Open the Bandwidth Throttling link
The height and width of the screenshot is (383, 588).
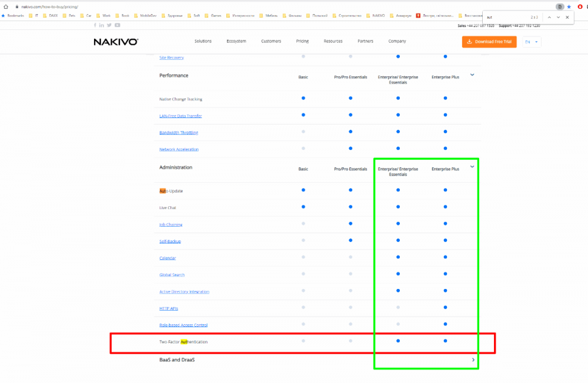point(179,133)
